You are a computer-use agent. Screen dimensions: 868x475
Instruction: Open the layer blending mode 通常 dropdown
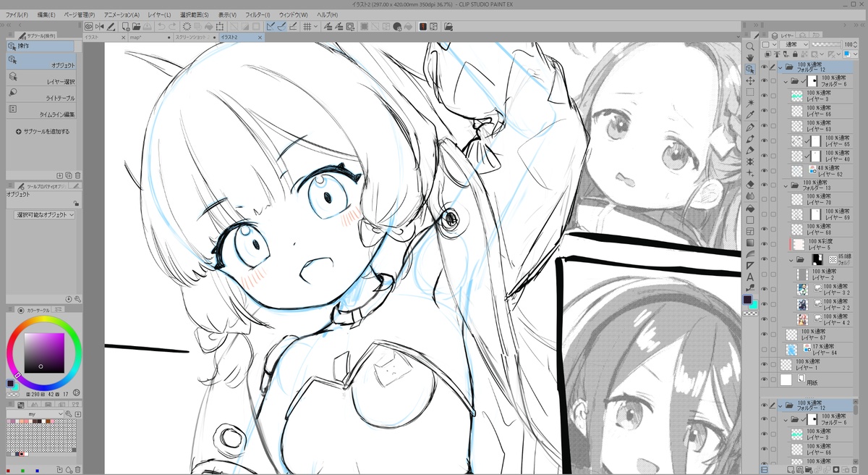click(795, 45)
